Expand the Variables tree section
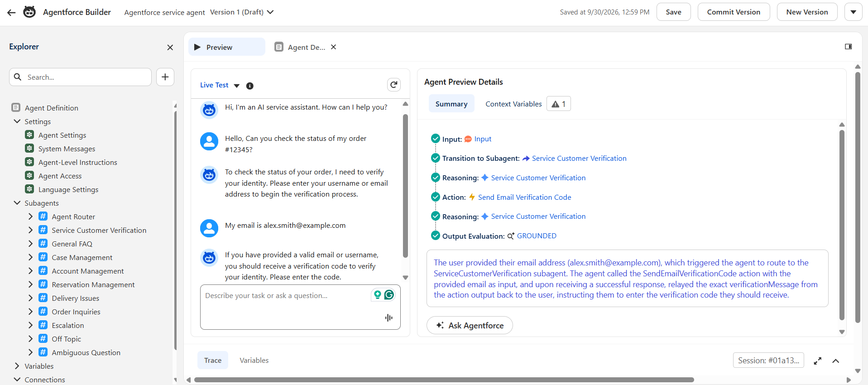The width and height of the screenshot is (868, 385). pos(17,366)
